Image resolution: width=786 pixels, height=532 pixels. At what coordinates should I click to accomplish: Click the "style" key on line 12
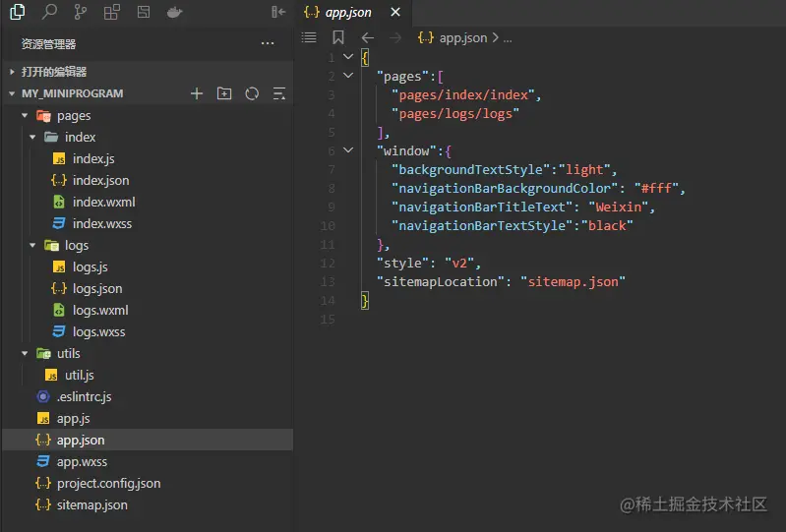tap(402, 263)
